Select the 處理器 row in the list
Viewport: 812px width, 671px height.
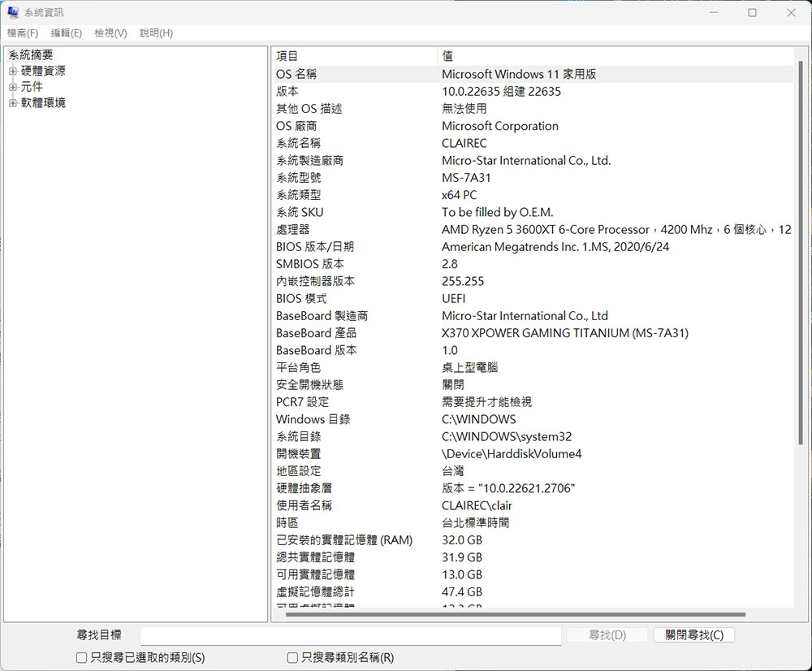click(293, 230)
